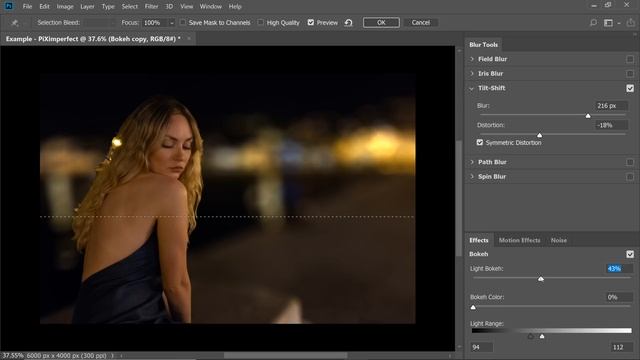
Task: Click the Light Range 112 field
Action: point(621,347)
